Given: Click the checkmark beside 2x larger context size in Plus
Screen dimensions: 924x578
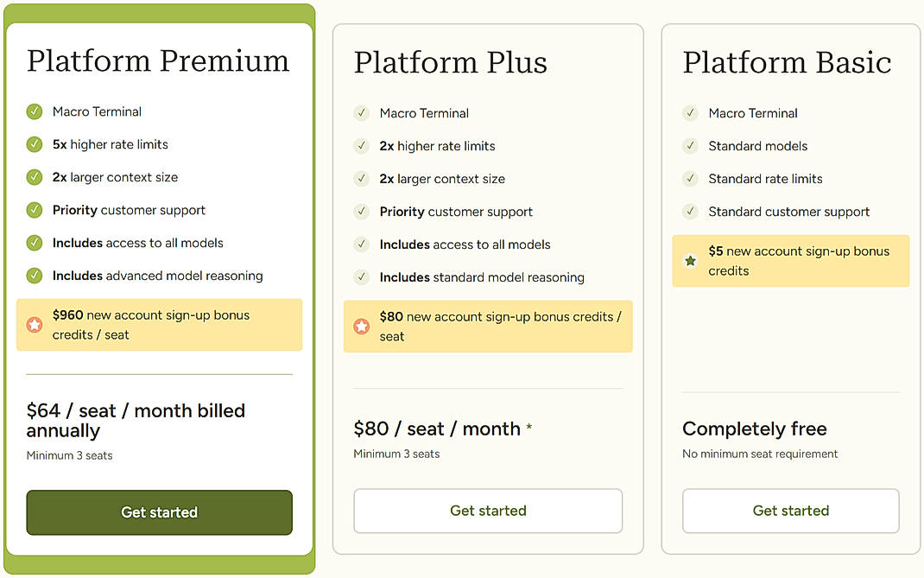Looking at the screenshot, I should click(x=361, y=179).
